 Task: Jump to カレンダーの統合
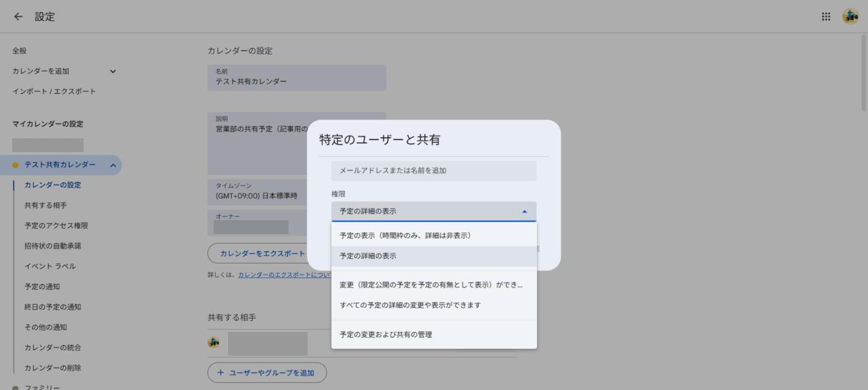tap(53, 348)
